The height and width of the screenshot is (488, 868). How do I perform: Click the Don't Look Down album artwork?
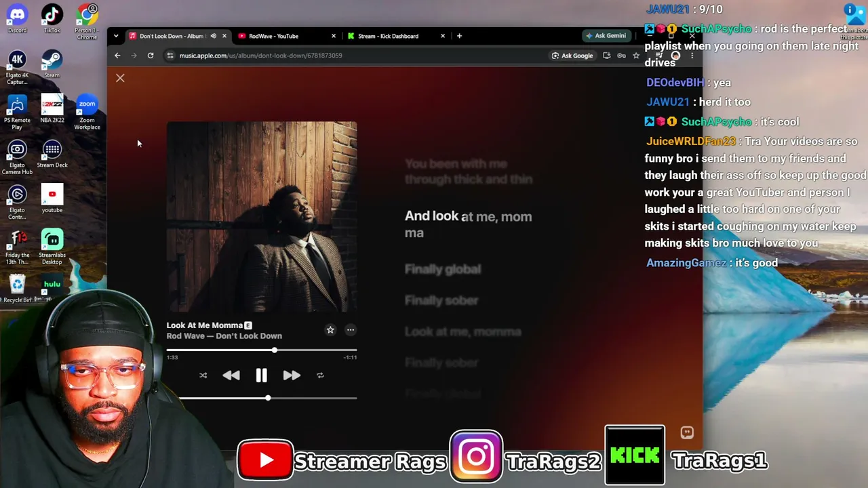[262, 217]
